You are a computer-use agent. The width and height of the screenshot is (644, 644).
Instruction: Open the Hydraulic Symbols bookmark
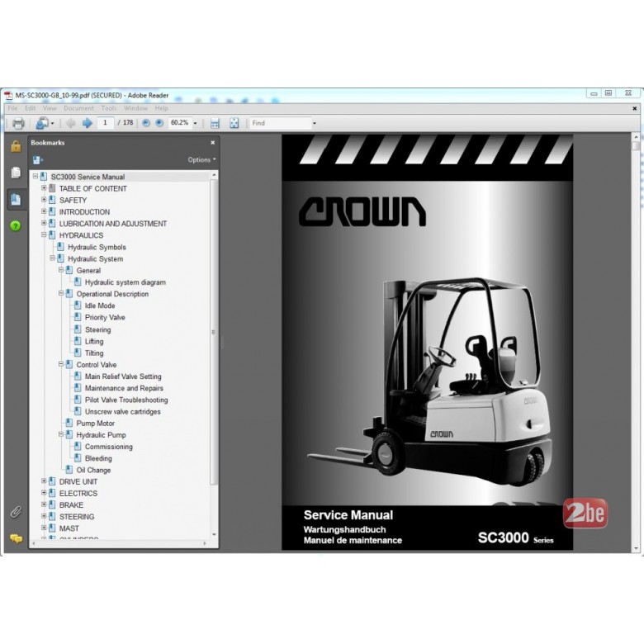point(97,247)
